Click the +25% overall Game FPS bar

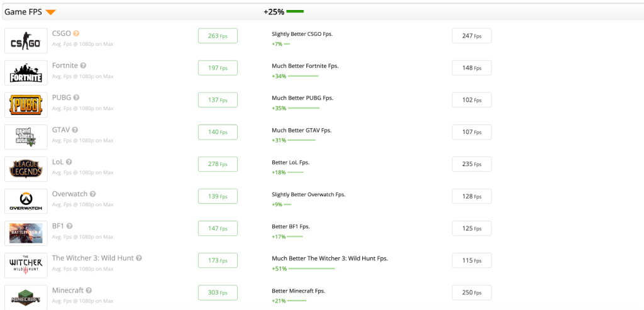295,12
